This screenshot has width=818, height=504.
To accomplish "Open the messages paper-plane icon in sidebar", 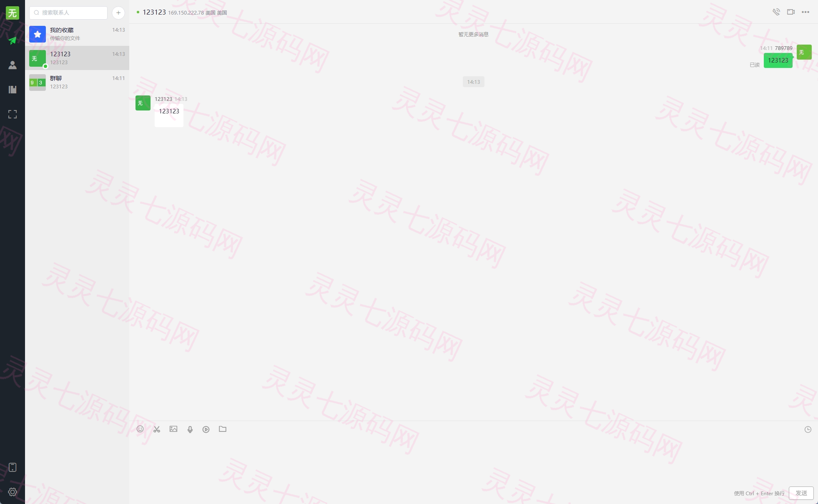I will [13, 40].
